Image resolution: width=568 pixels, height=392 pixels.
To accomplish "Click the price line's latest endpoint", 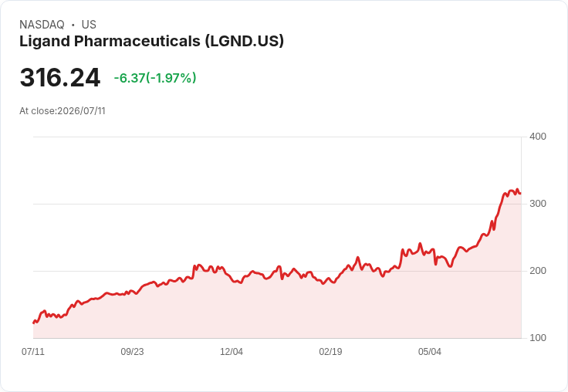I will coord(521,194).
